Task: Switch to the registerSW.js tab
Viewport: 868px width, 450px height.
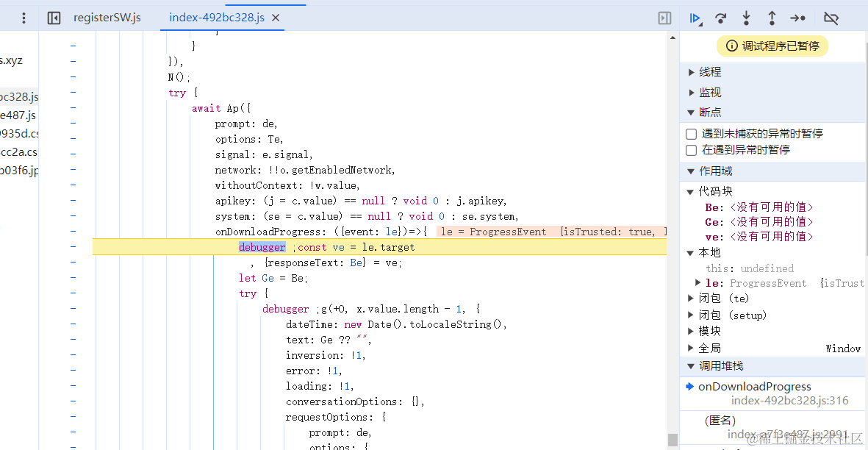Action: click(107, 18)
